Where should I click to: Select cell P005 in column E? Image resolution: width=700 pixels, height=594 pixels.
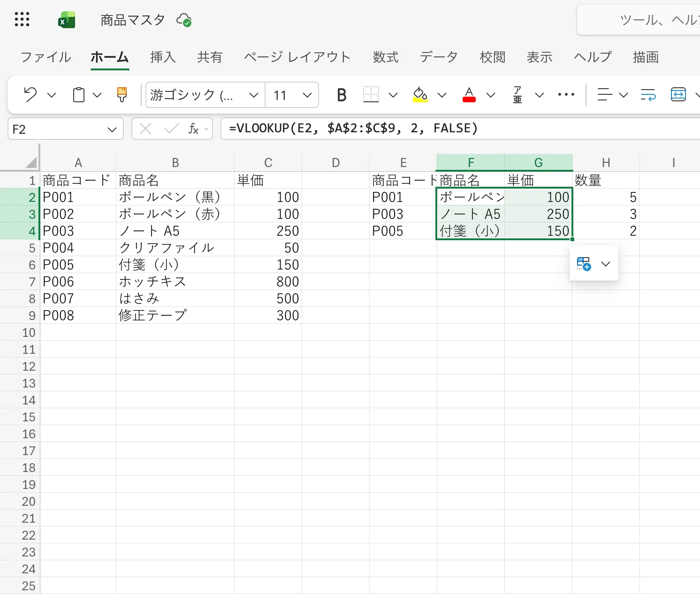403,231
